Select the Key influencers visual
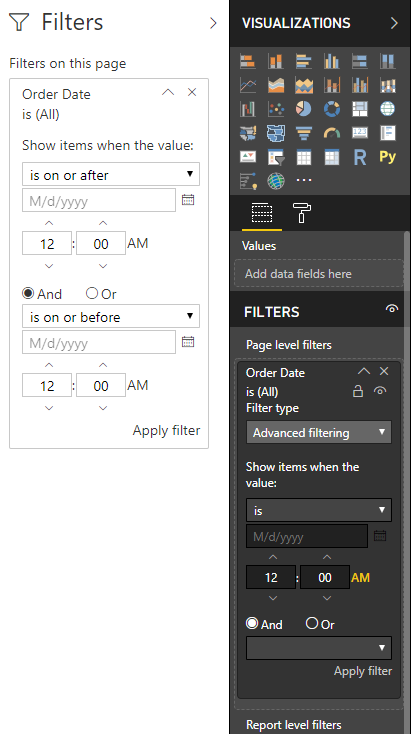 pos(248,181)
